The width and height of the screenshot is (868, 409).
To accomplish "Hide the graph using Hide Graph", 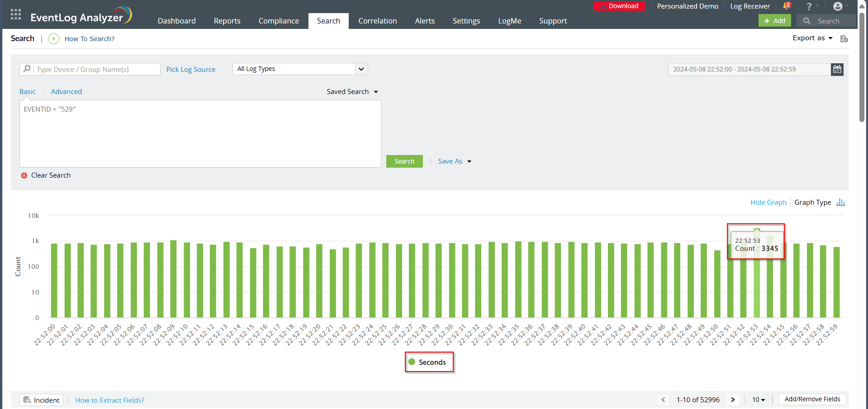I will pos(768,202).
